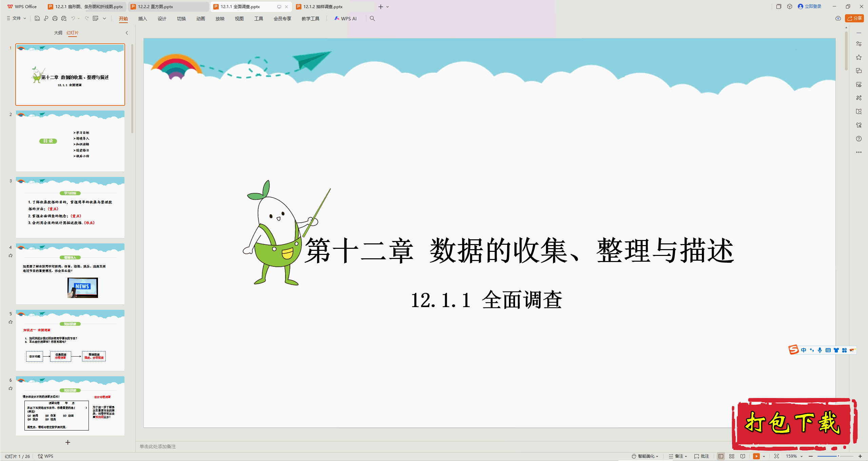Open the book search icon in right sidebar

tap(859, 112)
